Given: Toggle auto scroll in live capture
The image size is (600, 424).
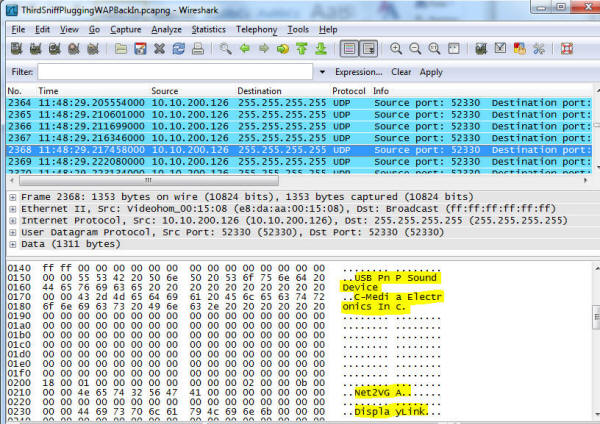Looking at the screenshot, I should pos(368,49).
